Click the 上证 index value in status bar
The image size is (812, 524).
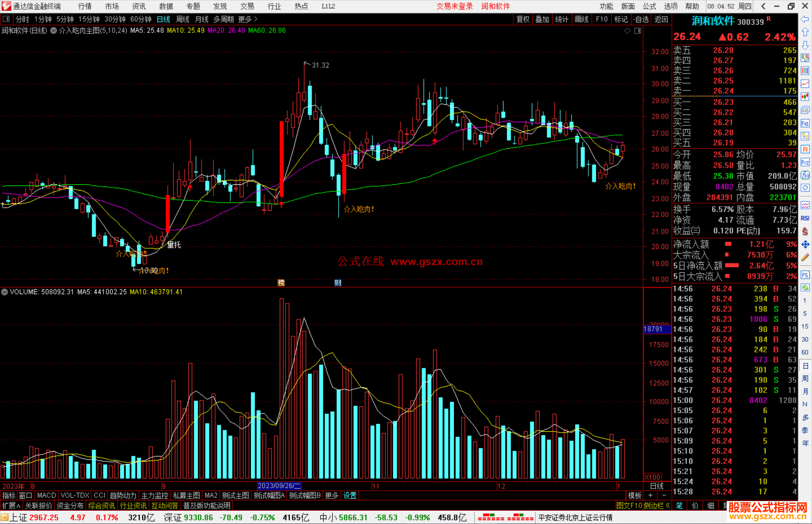coord(44,517)
